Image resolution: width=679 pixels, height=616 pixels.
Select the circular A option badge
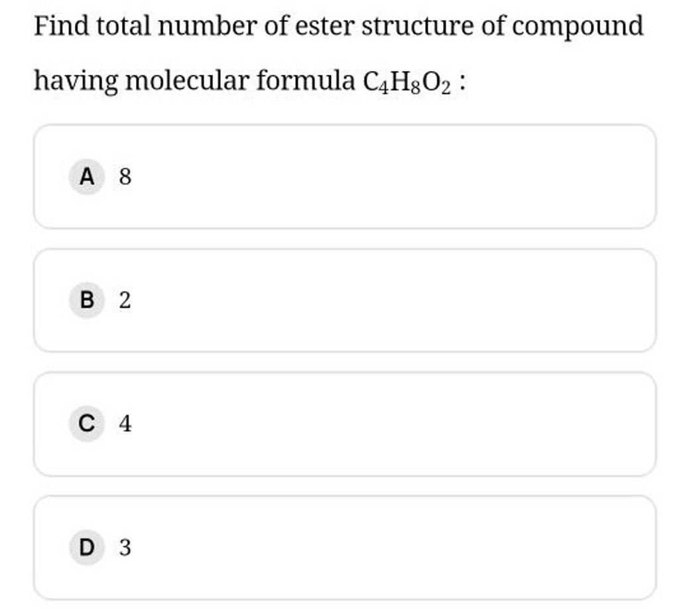click(87, 176)
